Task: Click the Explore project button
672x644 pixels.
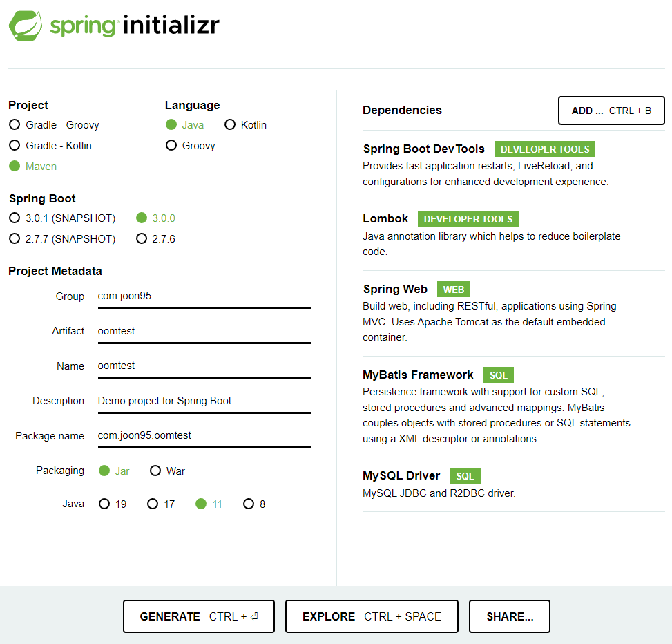Action: tap(372, 616)
